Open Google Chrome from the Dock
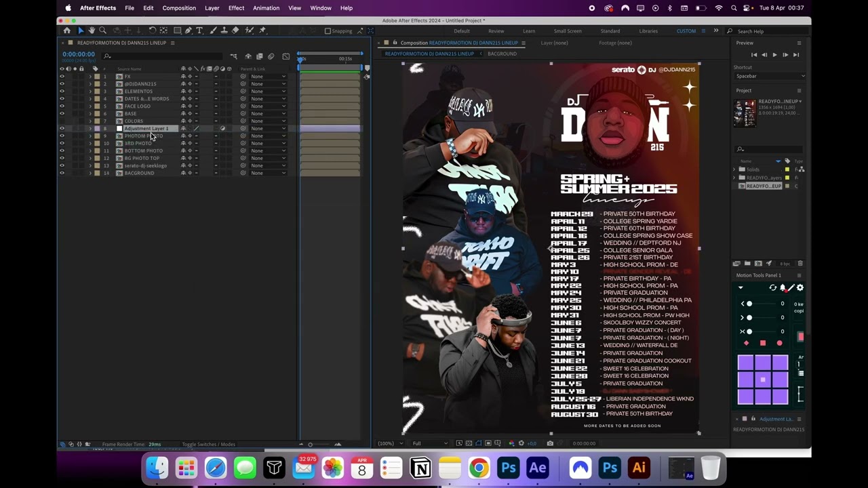This screenshot has height=488, width=868. [x=479, y=468]
